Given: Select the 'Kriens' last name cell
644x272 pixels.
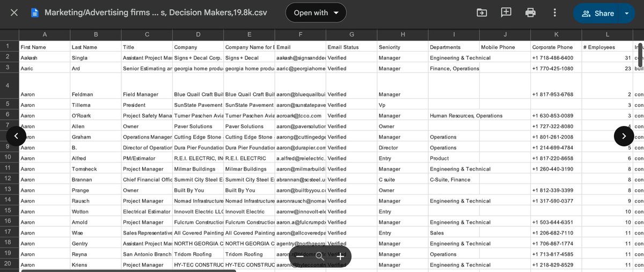Looking at the screenshot, I should click(x=96, y=264).
